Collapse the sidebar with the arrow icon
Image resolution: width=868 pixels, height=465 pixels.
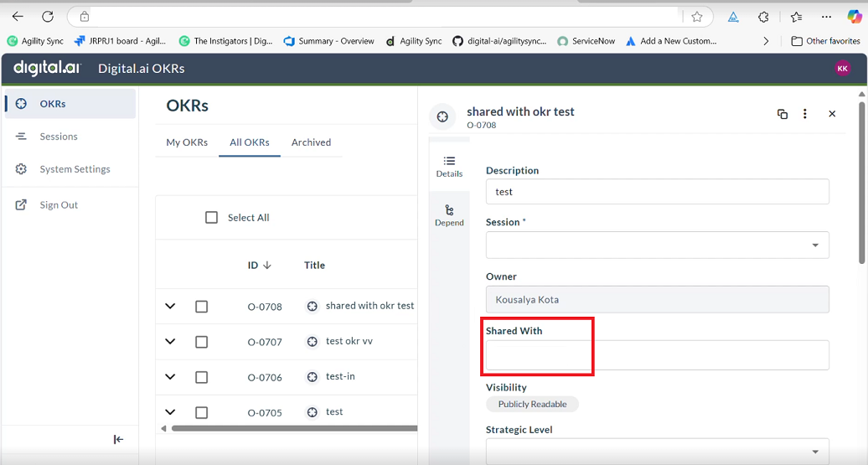(x=118, y=440)
